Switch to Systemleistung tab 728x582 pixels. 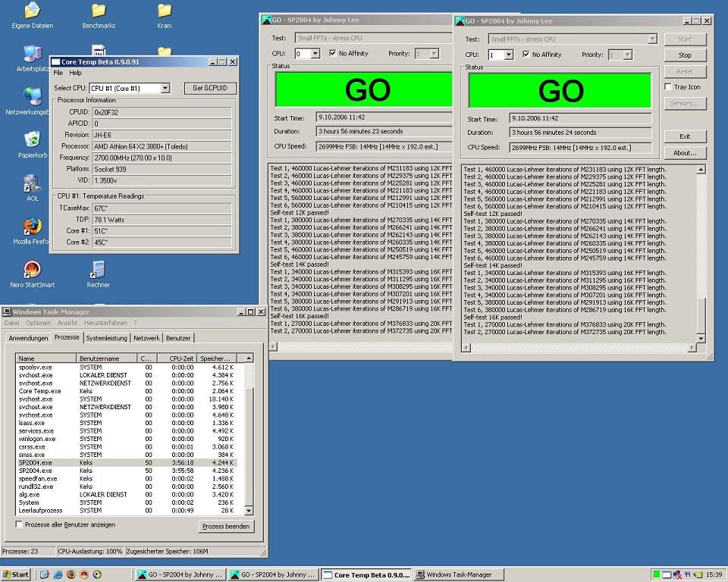(x=106, y=338)
